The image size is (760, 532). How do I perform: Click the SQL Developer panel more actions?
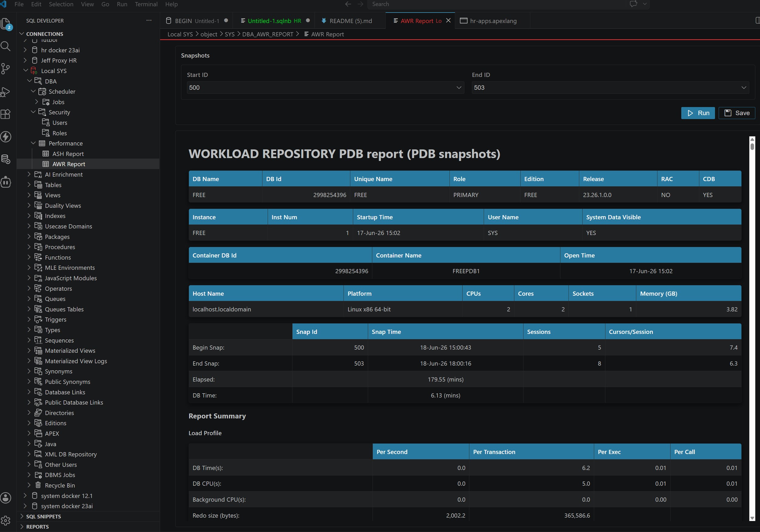coord(149,21)
